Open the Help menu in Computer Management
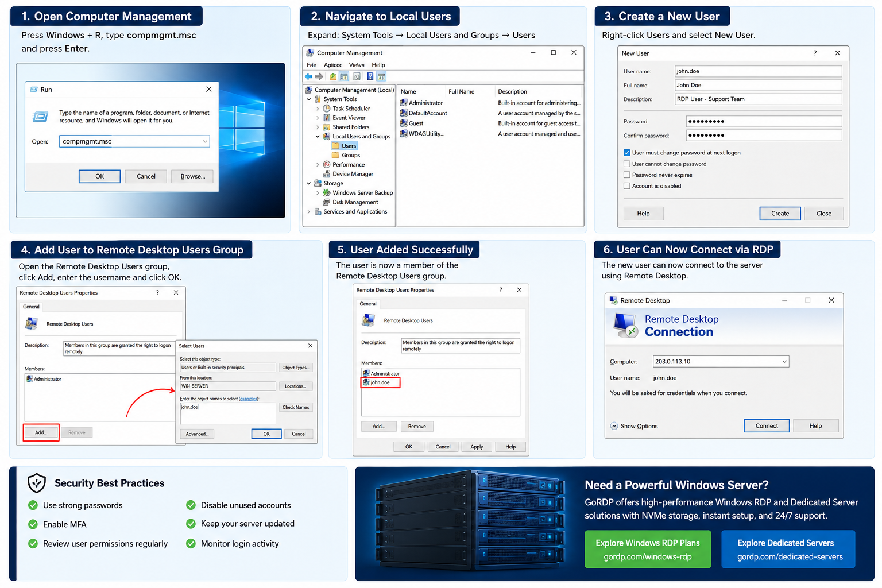Image resolution: width=882 pixels, height=588 pixels. [378, 65]
